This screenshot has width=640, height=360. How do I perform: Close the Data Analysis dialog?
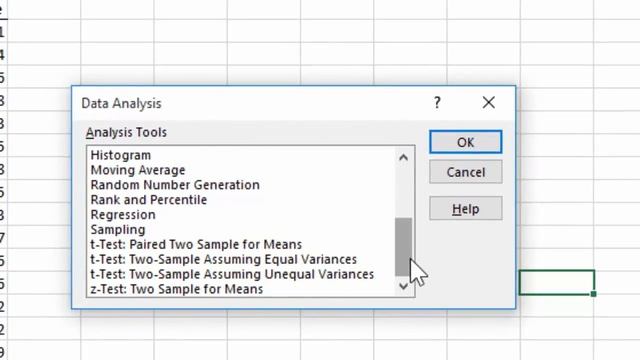[489, 102]
